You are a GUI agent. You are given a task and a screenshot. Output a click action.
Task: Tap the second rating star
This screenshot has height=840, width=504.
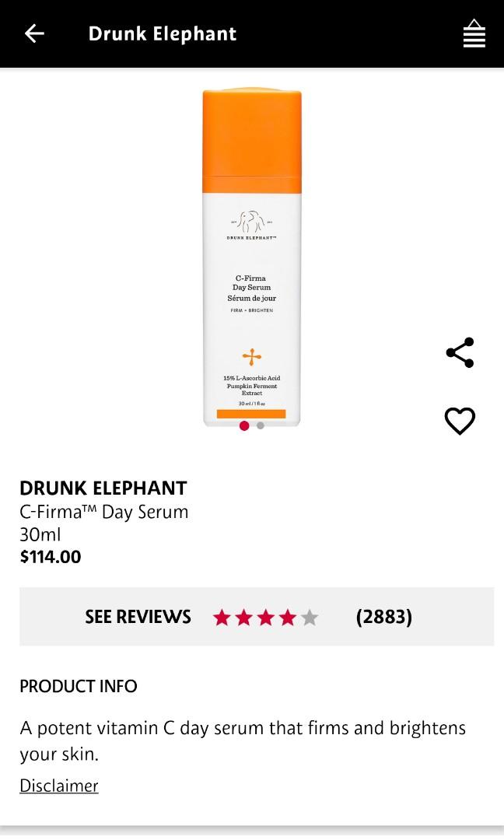pyautogui.click(x=244, y=616)
